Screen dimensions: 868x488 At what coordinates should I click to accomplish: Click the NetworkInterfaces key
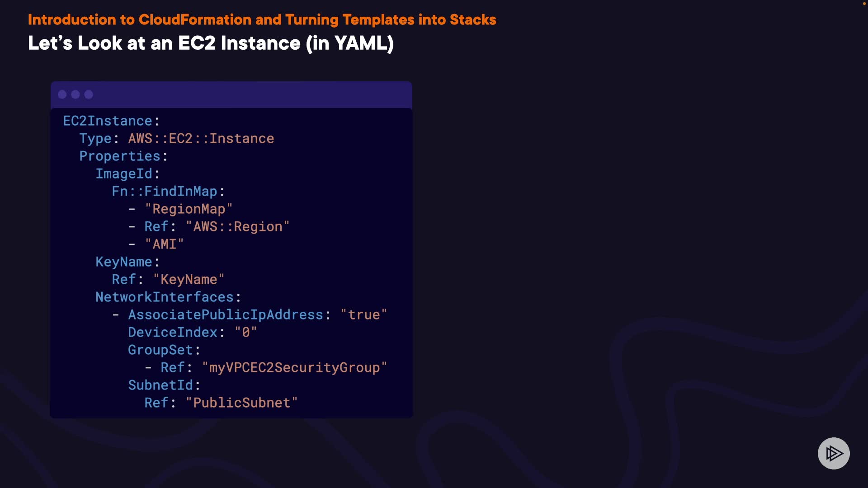coord(165,297)
